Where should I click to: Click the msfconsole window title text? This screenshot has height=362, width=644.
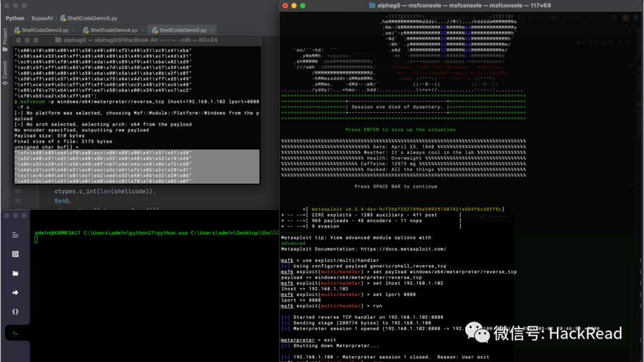tap(464, 5)
